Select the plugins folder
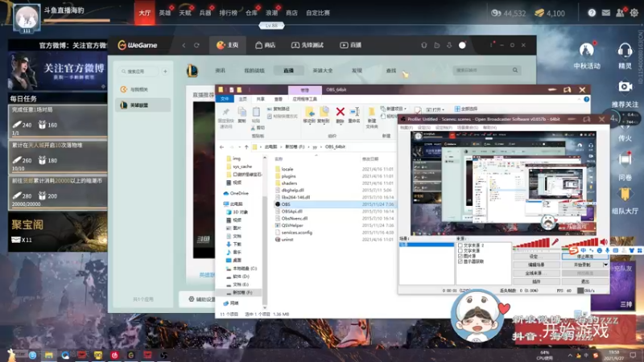644x362 pixels. (288, 176)
